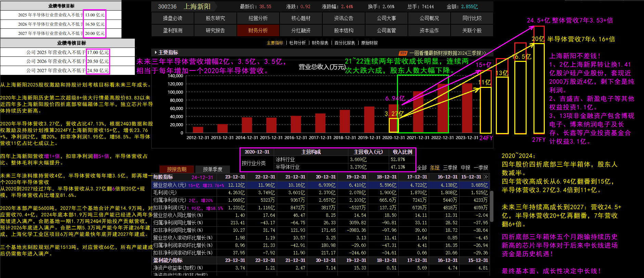Open the 杜邦分析 link

tap(297, 43)
